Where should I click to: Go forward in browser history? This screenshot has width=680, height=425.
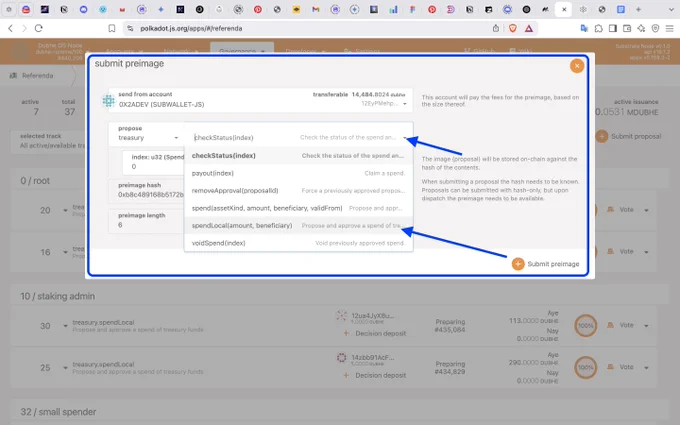[24, 28]
